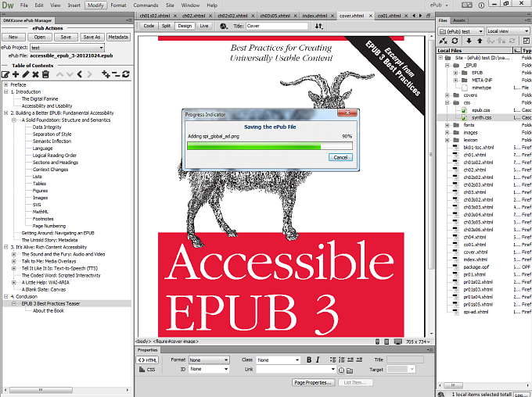This screenshot has height=397, width=532.
Task: Open the Modify menu
Action: coord(95,5)
